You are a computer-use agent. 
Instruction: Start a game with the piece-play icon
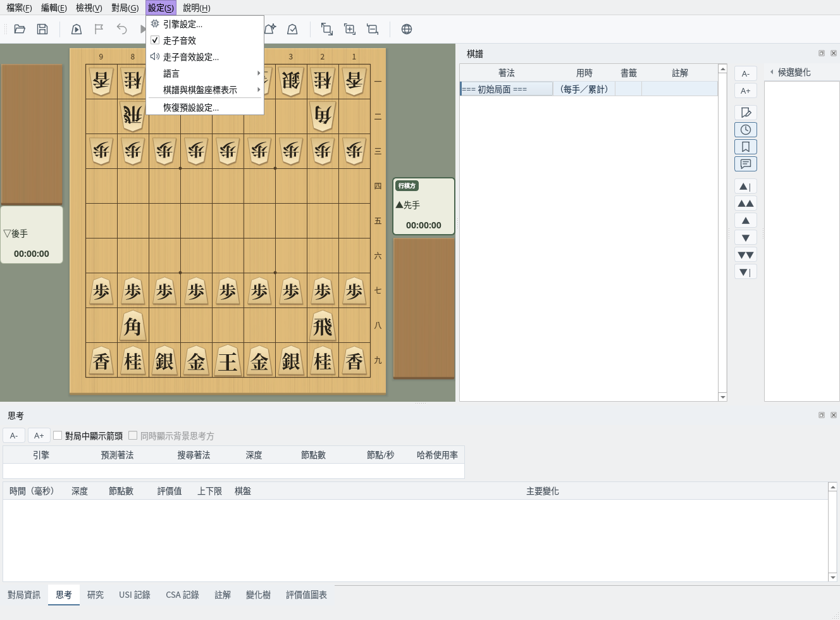coord(77,29)
